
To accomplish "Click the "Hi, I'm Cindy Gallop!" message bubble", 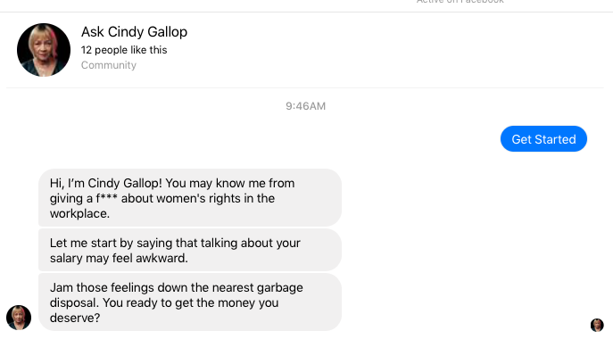I will click(189, 198).
